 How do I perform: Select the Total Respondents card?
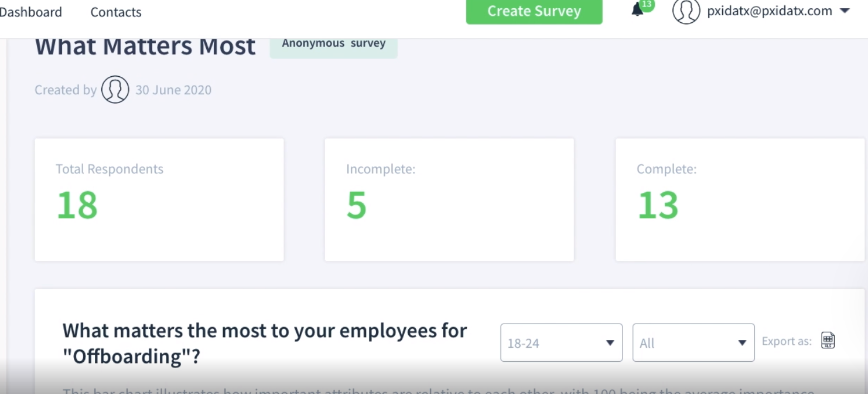[x=159, y=199]
